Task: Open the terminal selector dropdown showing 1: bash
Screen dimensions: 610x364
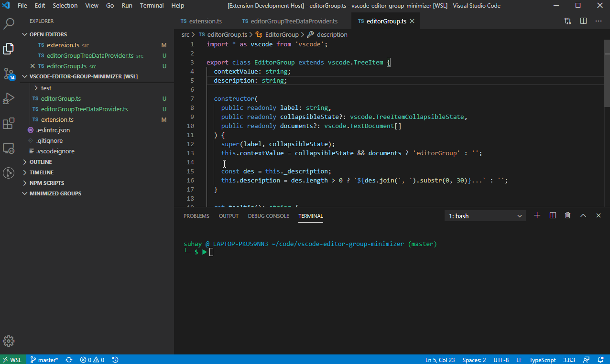Action: coord(485,215)
